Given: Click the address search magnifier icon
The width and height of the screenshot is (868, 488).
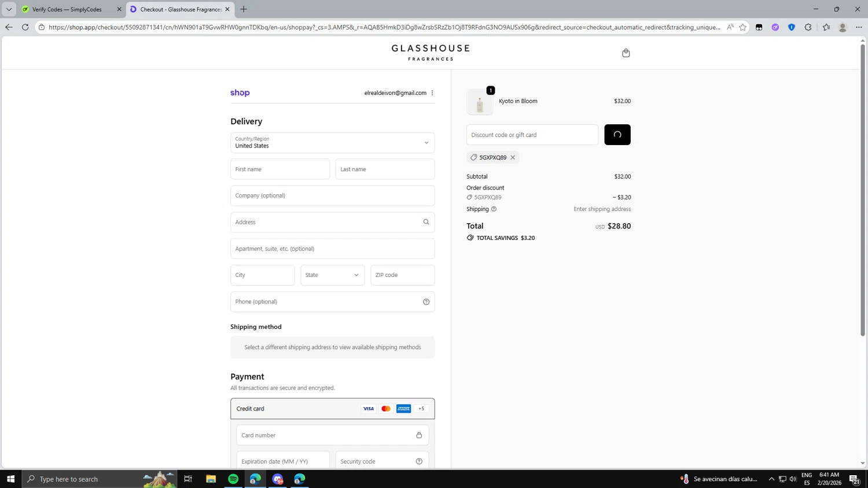Looking at the screenshot, I should click(x=426, y=222).
